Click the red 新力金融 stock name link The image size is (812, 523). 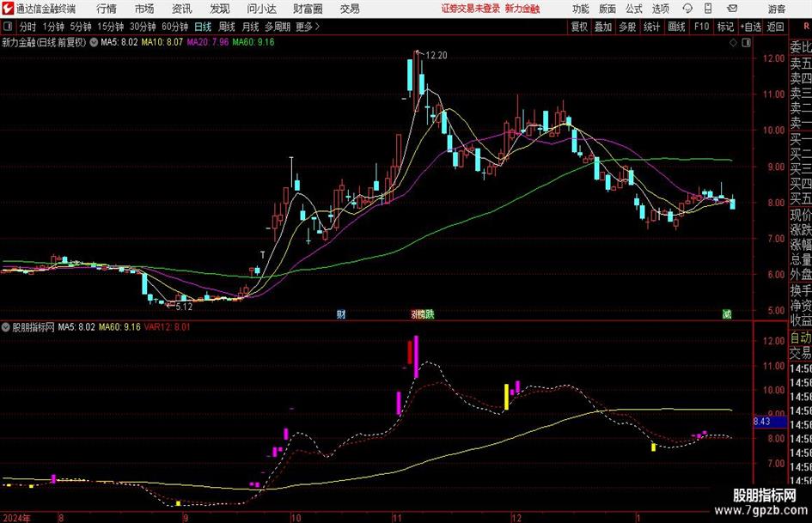point(522,9)
